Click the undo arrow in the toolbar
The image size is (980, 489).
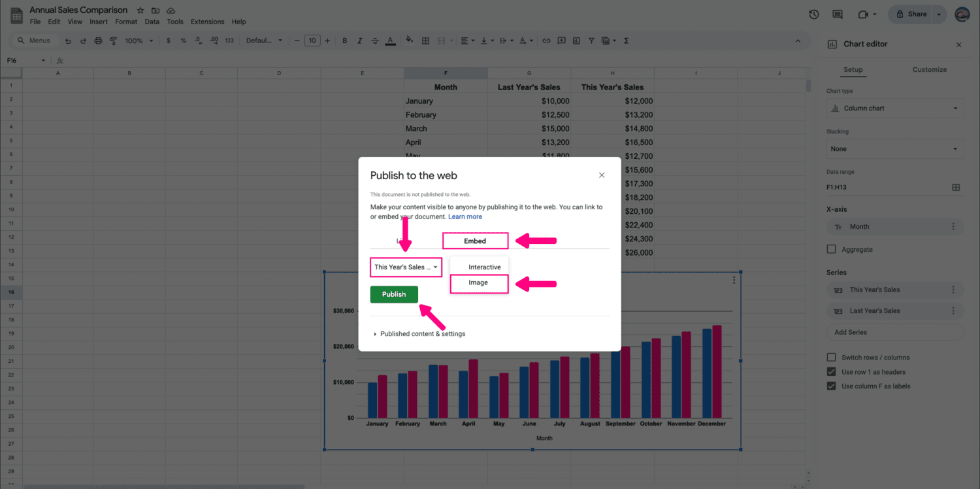pyautogui.click(x=68, y=41)
